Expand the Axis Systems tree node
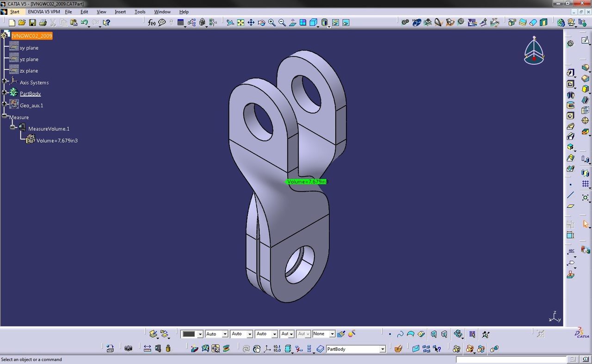592x364 pixels. (x=4, y=81)
